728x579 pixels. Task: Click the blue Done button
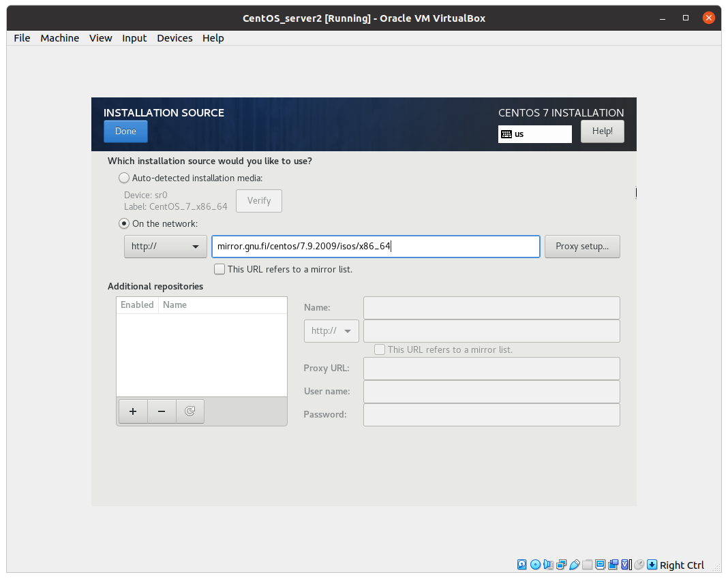tap(125, 131)
